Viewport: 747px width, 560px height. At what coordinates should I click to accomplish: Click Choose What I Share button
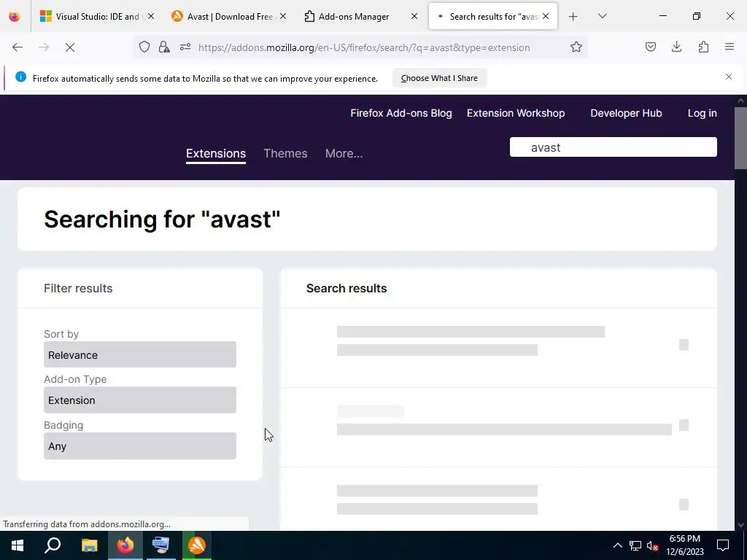click(439, 78)
